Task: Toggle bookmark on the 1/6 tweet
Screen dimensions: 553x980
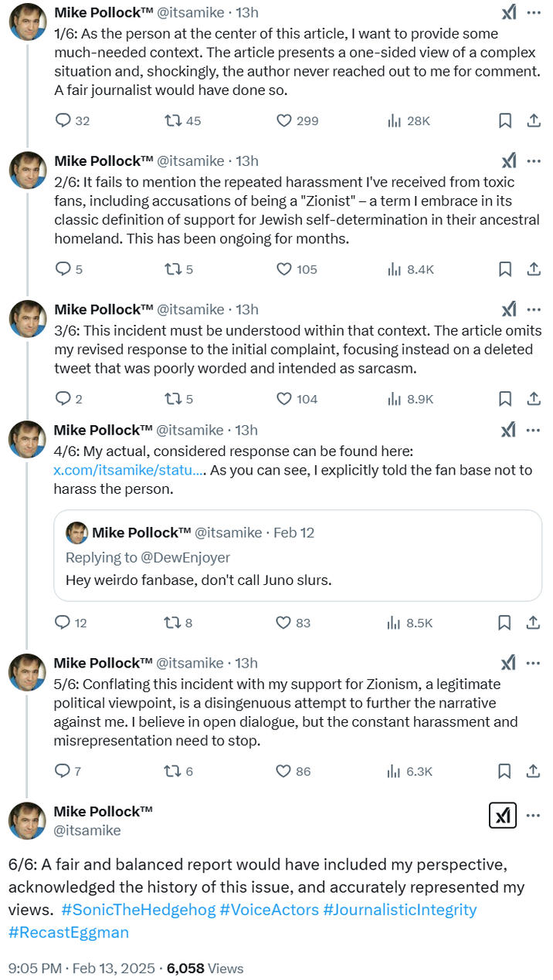Action: pyautogui.click(x=504, y=120)
